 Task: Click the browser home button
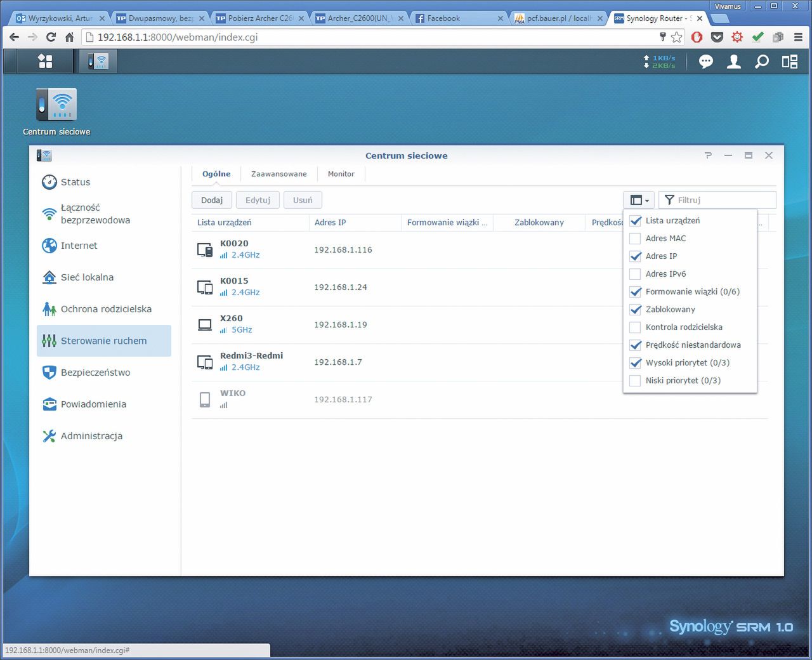click(x=70, y=37)
